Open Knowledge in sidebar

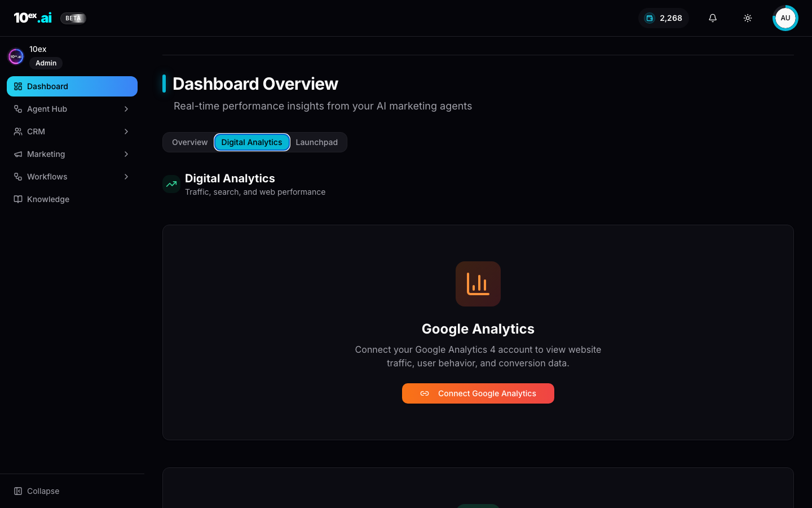click(72, 199)
